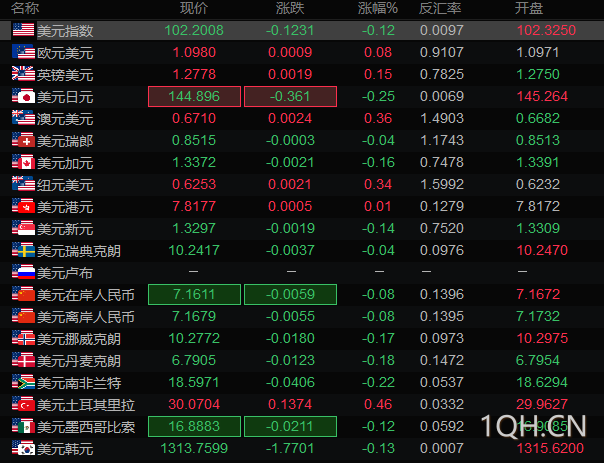Screen dimensions: 604x463
Task: Click the Denmark flag icon for 美元丹麦克朗
Action: [23, 359]
